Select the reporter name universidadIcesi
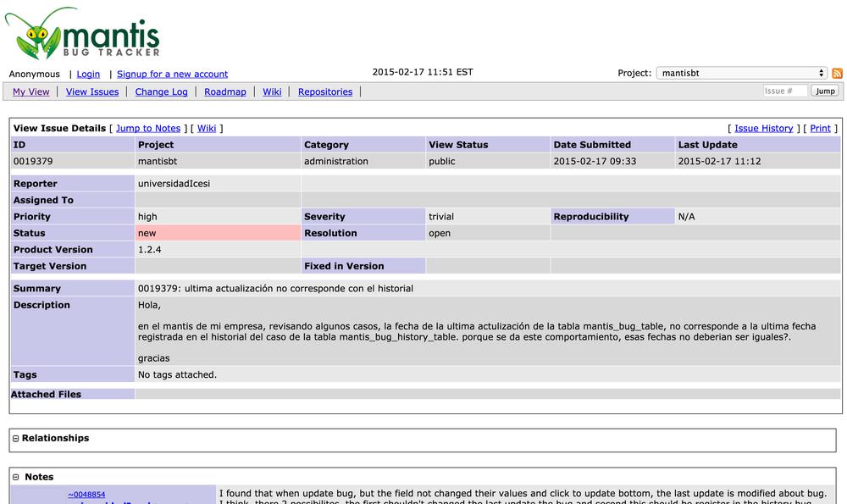847x504 pixels. point(174,184)
